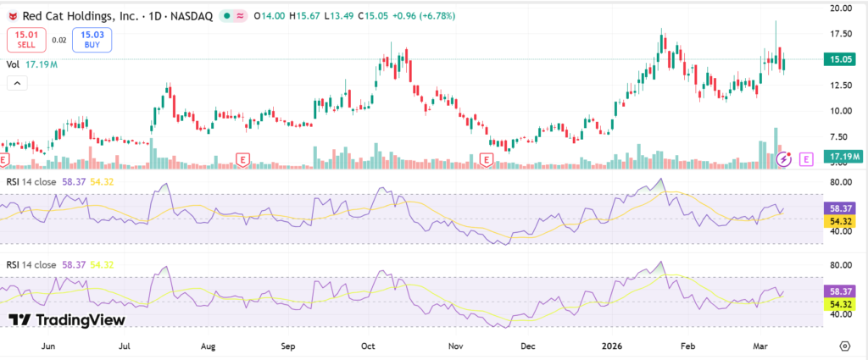Toggle the green market status dot
Image resolution: width=868 pixels, height=360 pixels.
click(227, 16)
